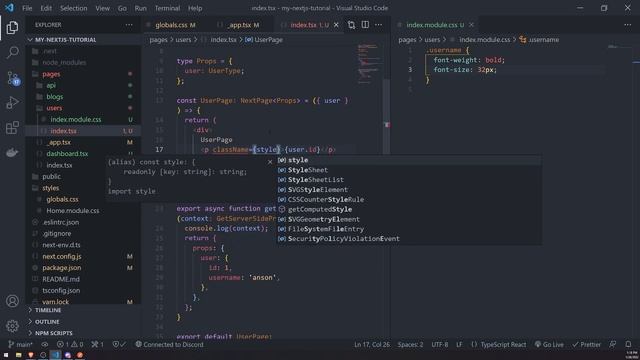Open the Manage settings gear
Image resolution: width=640 pixels, height=360 pixels.
[12, 326]
